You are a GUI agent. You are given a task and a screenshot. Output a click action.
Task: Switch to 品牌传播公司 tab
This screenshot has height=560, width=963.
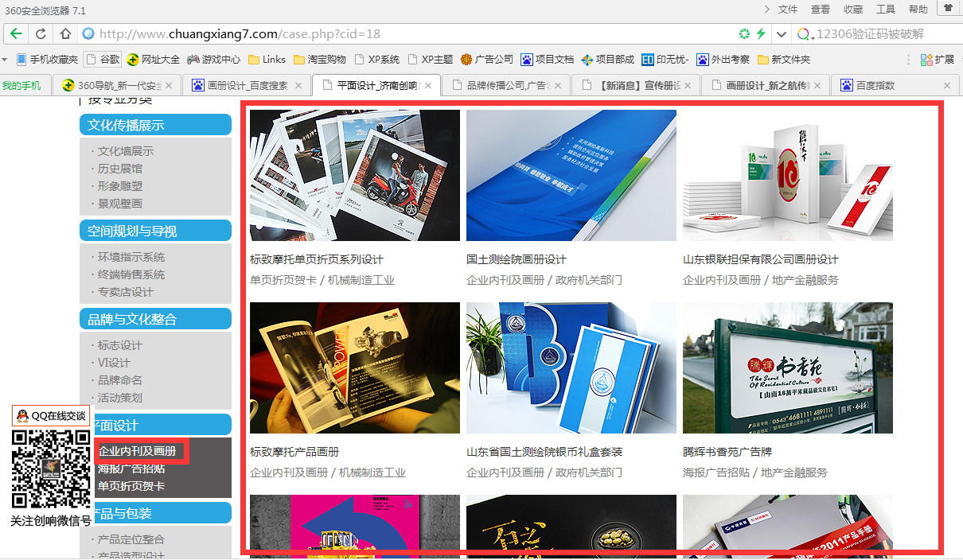pos(506,85)
